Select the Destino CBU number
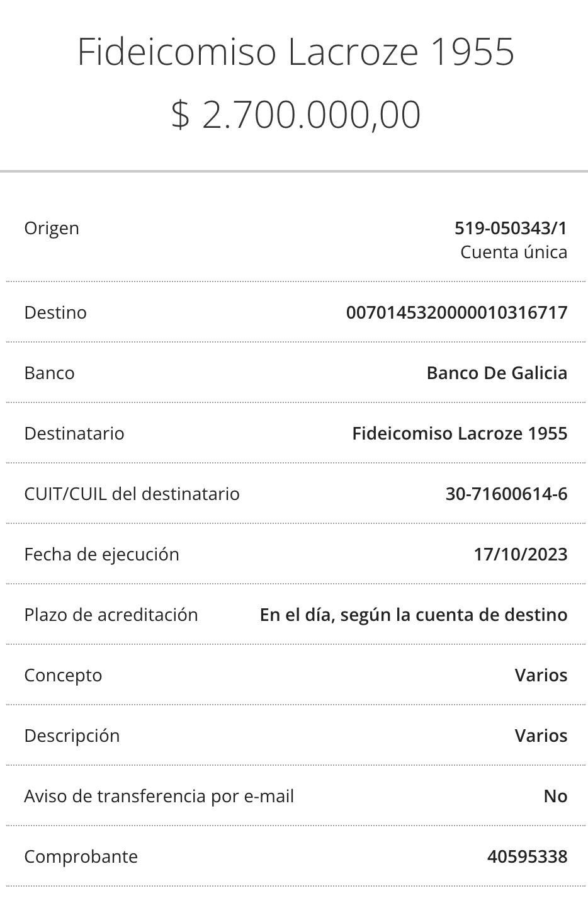The height and width of the screenshot is (898, 588). (457, 312)
